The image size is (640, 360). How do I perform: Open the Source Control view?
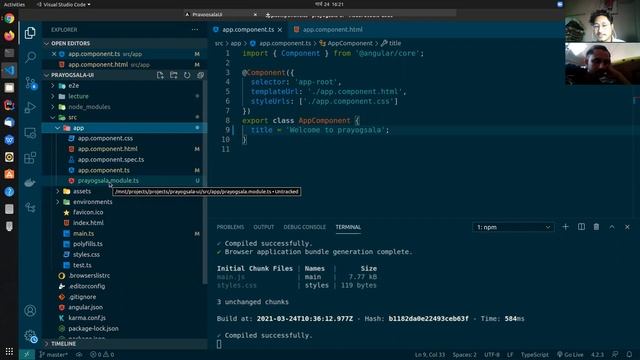(30, 83)
